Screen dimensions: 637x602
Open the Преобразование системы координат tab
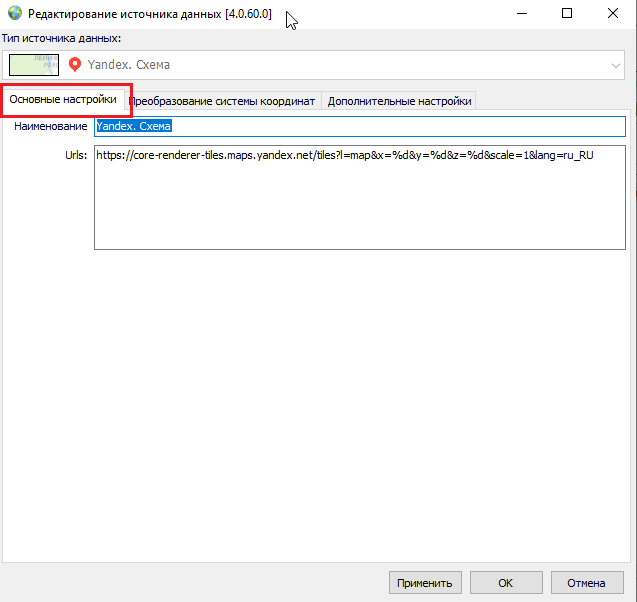point(224,101)
